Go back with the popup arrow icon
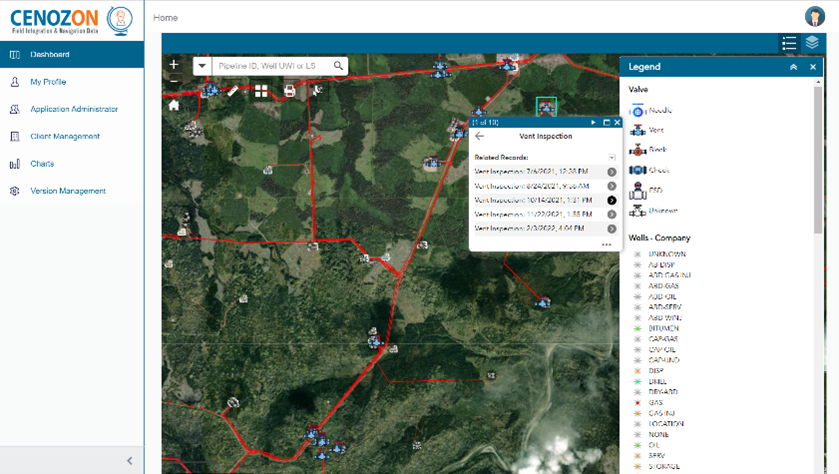The height and width of the screenshot is (474, 839). click(x=479, y=136)
